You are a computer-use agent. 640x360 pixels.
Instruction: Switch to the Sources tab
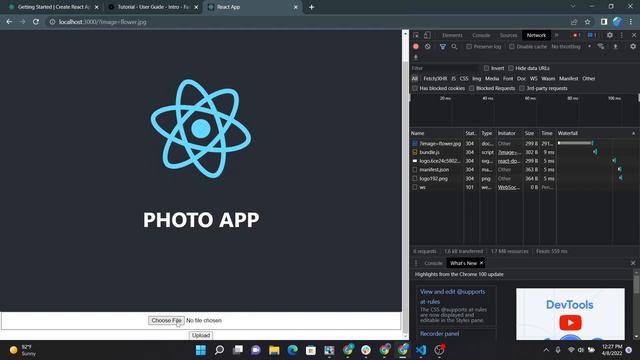pos(508,35)
